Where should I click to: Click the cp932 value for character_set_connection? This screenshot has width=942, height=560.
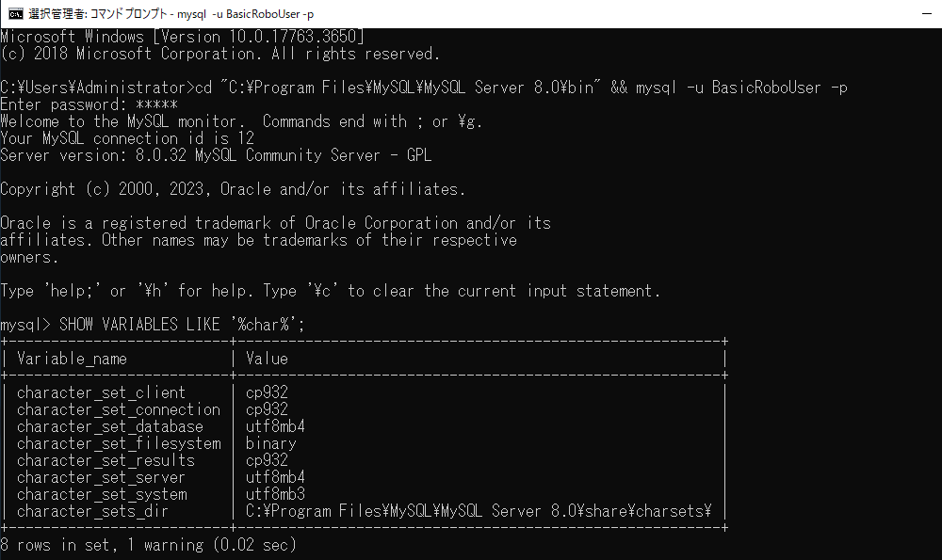(x=267, y=409)
